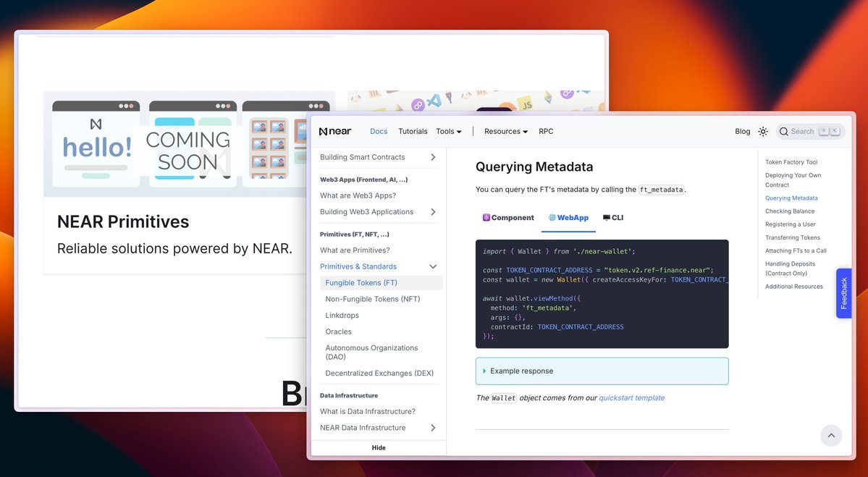Expand Building Smart Contracts chevron
This screenshot has width=868, height=477.
pyautogui.click(x=433, y=157)
